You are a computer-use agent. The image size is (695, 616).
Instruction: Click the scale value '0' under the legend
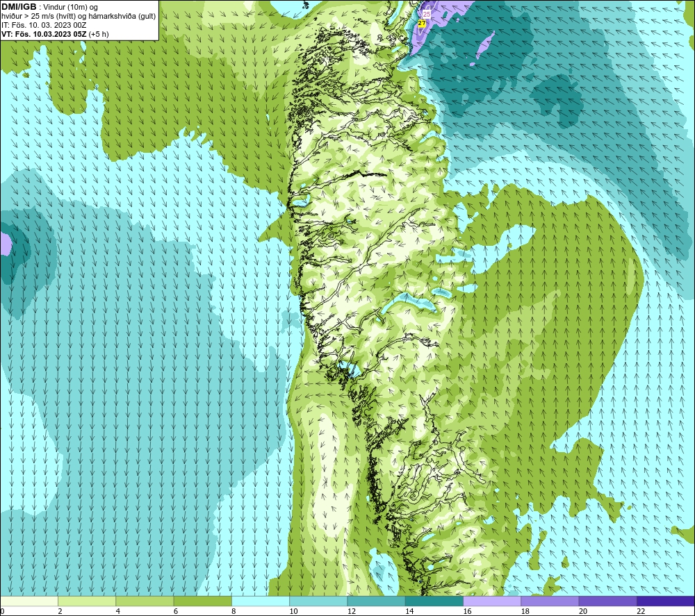pos(2,611)
